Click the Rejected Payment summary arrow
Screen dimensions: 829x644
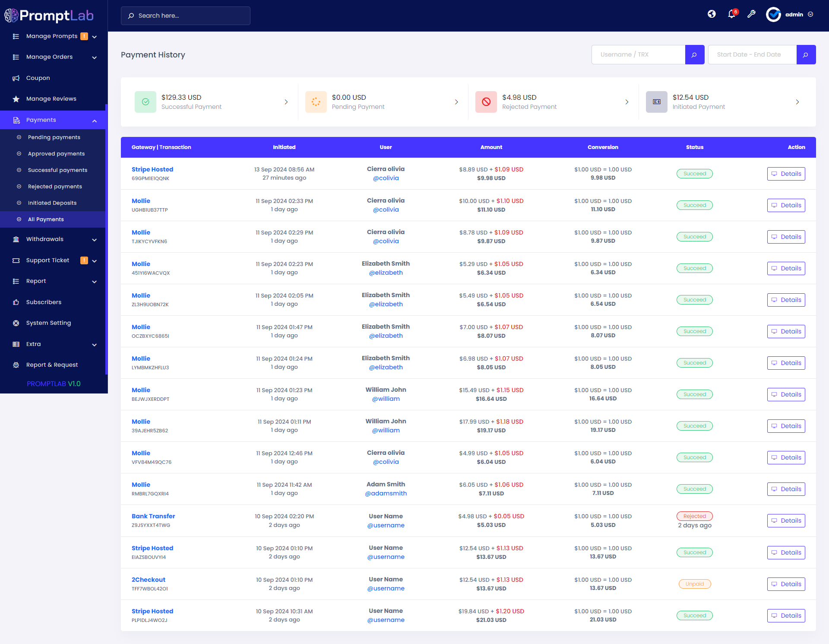[x=627, y=102]
